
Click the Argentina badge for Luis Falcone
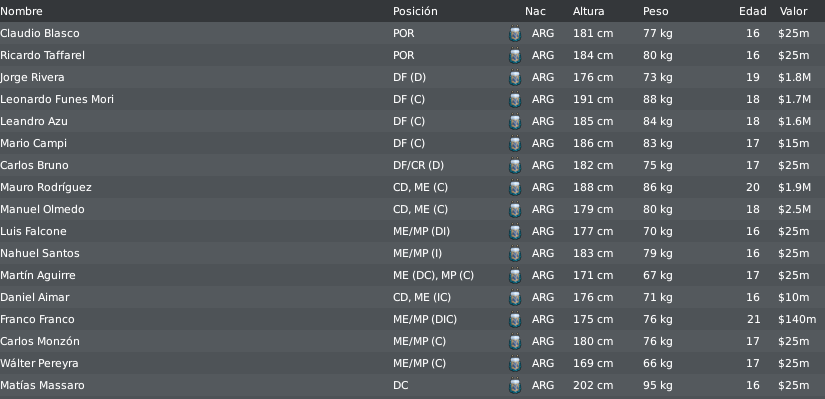point(515,232)
